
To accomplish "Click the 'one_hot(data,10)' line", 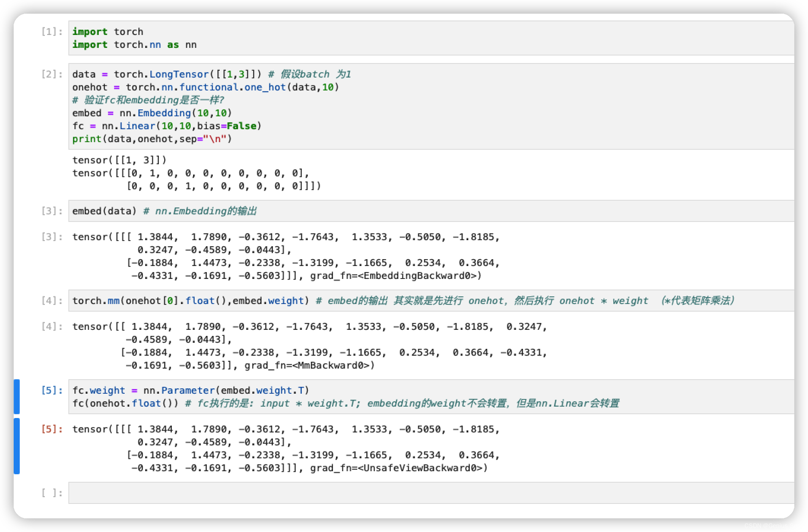I will coord(206,87).
